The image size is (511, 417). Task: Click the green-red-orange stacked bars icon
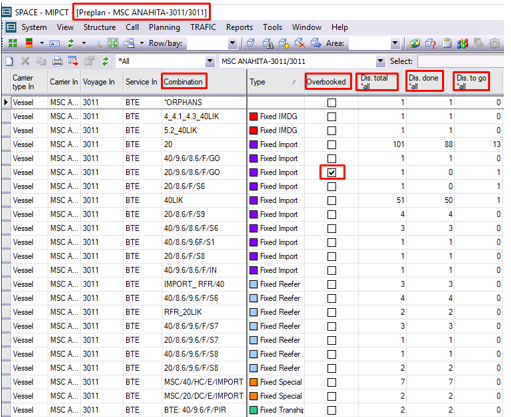(x=29, y=43)
